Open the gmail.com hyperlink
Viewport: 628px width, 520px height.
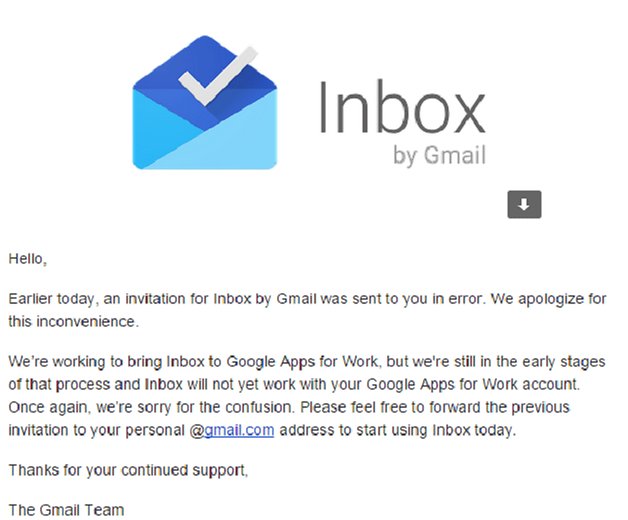tap(239, 430)
